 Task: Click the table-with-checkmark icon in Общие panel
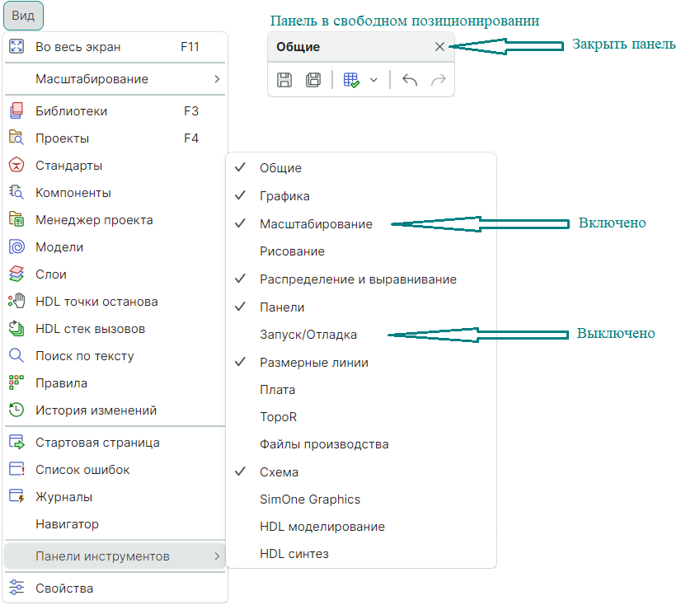[x=351, y=80]
